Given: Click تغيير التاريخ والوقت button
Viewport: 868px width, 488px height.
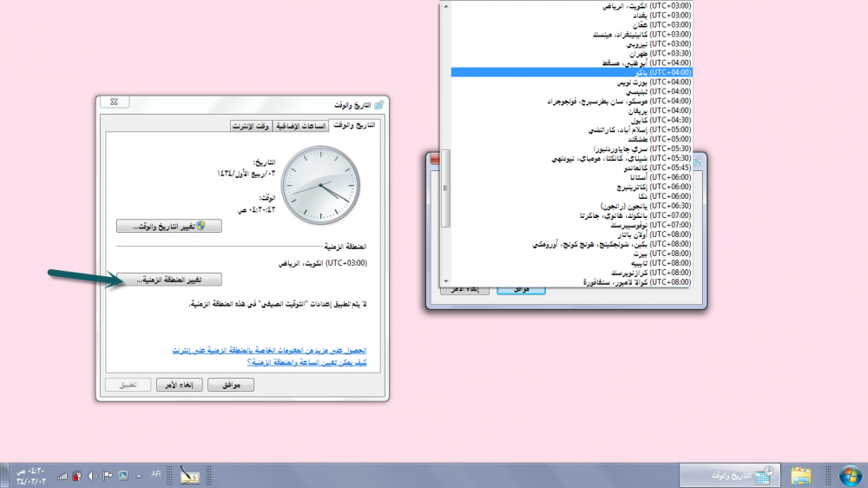Looking at the screenshot, I should pos(169,226).
